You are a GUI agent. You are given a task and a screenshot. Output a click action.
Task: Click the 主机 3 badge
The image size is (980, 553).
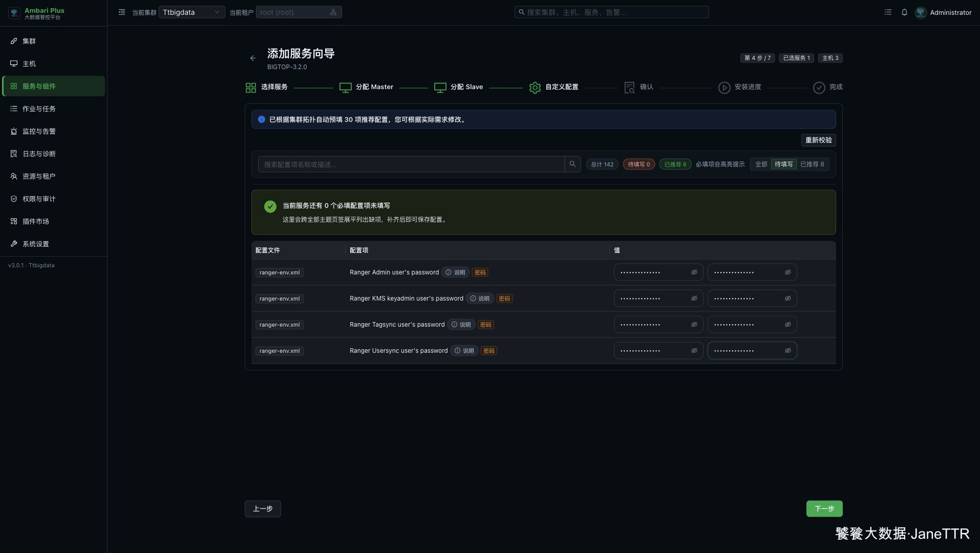[830, 58]
